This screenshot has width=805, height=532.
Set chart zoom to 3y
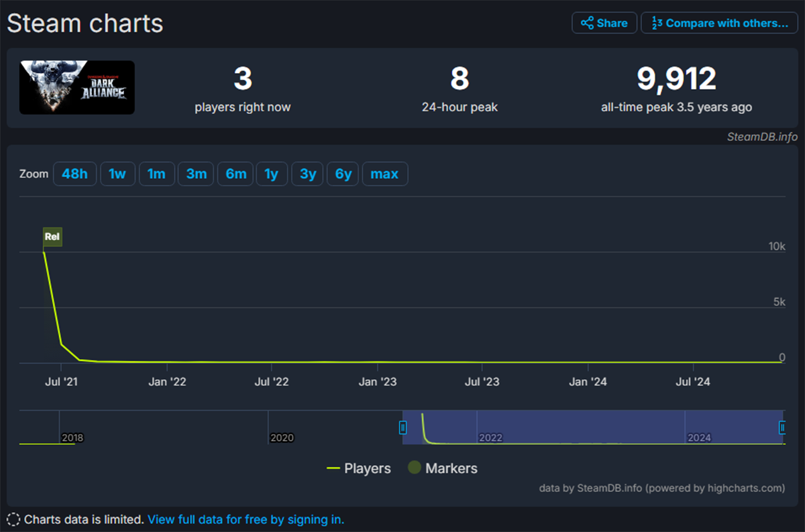[308, 174]
